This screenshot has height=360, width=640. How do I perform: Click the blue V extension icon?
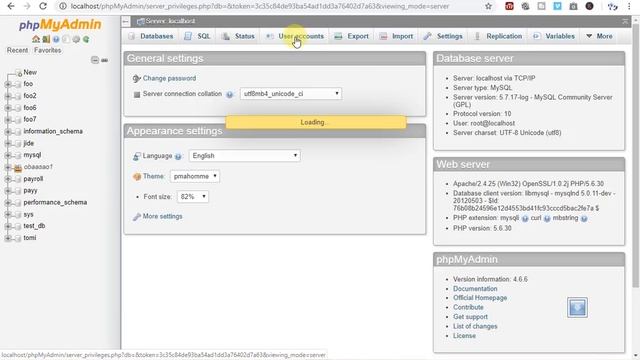tap(557, 7)
